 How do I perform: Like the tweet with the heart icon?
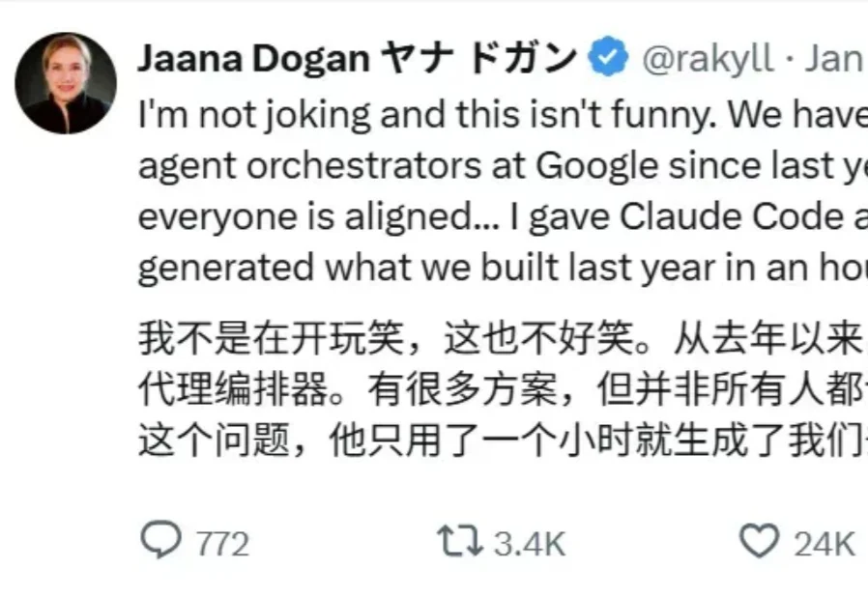click(x=759, y=542)
